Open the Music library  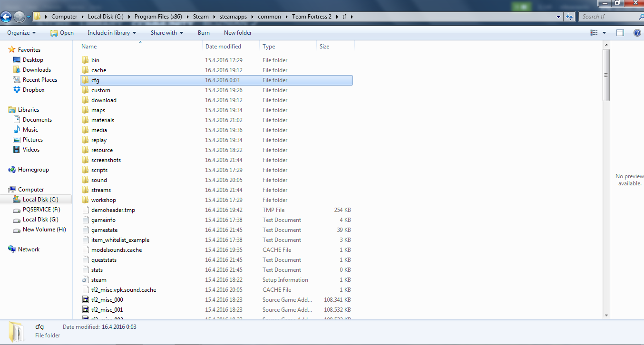click(x=30, y=130)
